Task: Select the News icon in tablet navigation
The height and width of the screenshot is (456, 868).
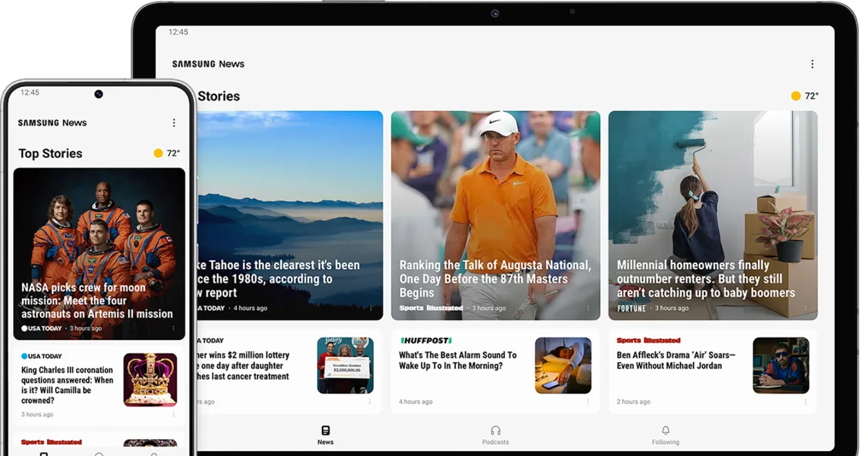Action: click(x=325, y=430)
